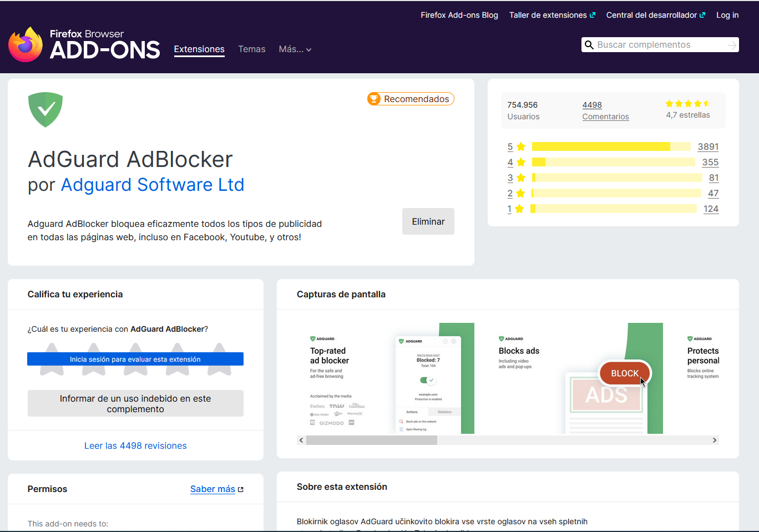Click the AdGuard green shield icon
Screen dimensions: 759x532
tap(45, 109)
